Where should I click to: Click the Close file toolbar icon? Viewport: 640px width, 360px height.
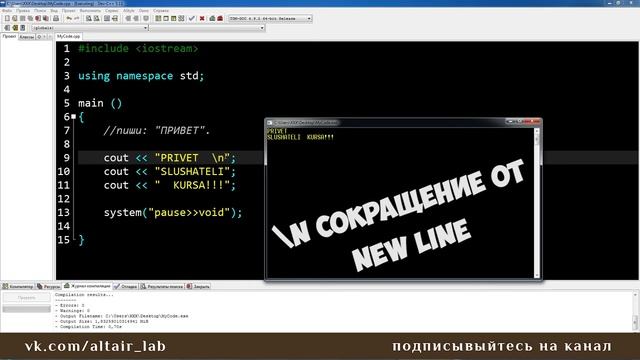coord(38,18)
